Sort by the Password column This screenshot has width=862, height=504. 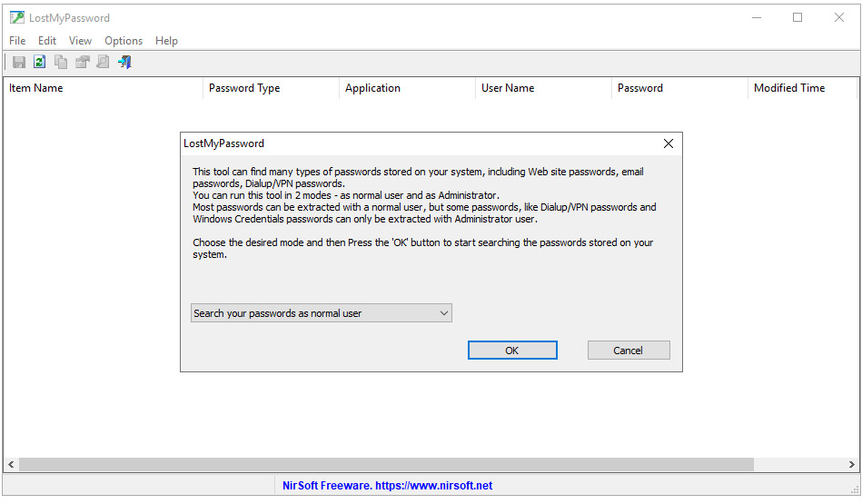pyautogui.click(x=680, y=88)
